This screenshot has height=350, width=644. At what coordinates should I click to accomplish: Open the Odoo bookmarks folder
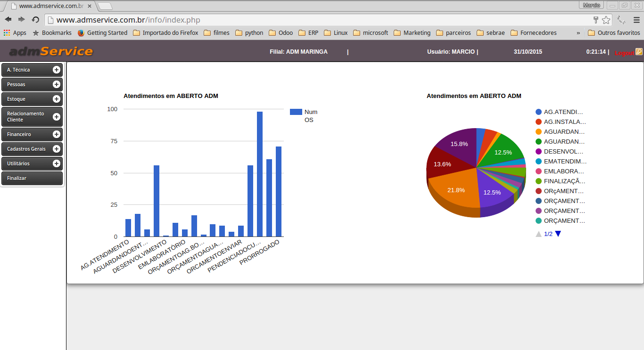click(281, 33)
